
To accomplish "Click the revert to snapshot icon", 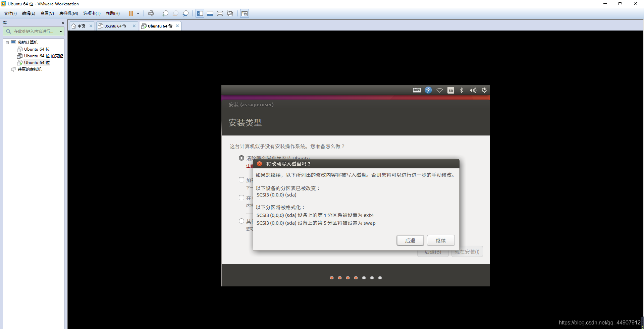I will coord(175,13).
